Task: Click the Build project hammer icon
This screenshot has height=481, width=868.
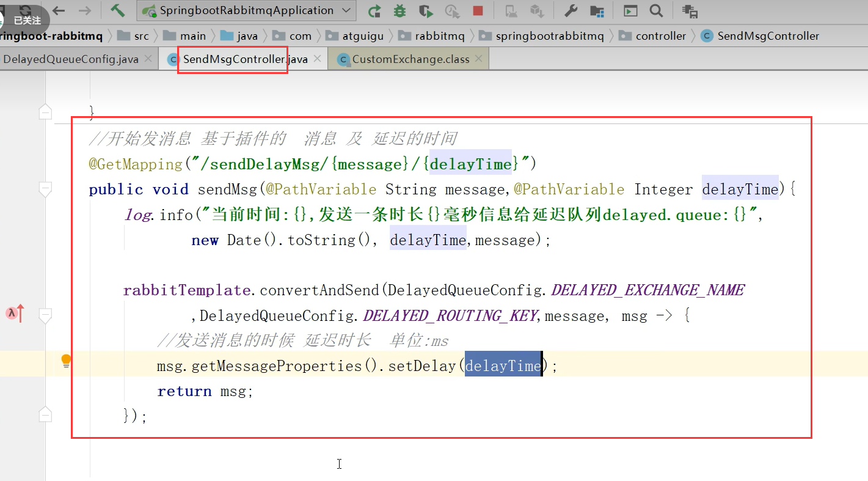Action: click(x=118, y=10)
